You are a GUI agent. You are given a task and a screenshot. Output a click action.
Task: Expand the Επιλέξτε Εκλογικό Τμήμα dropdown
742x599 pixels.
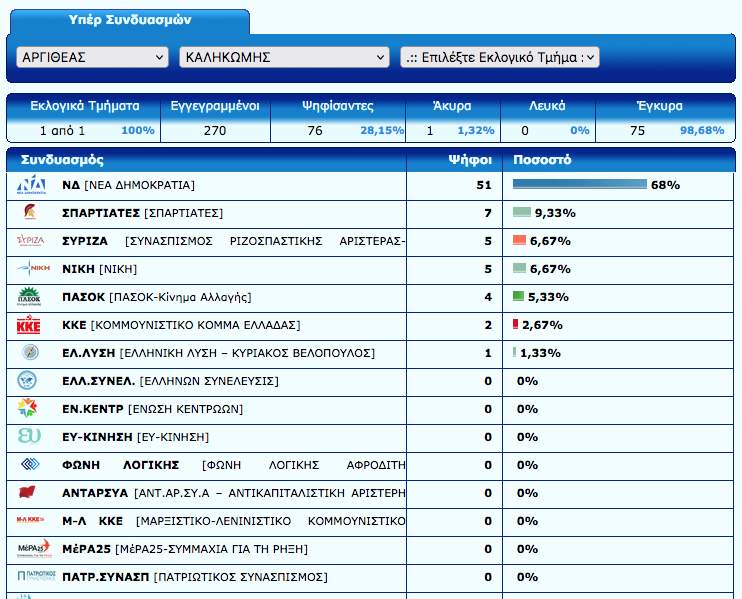click(x=499, y=58)
